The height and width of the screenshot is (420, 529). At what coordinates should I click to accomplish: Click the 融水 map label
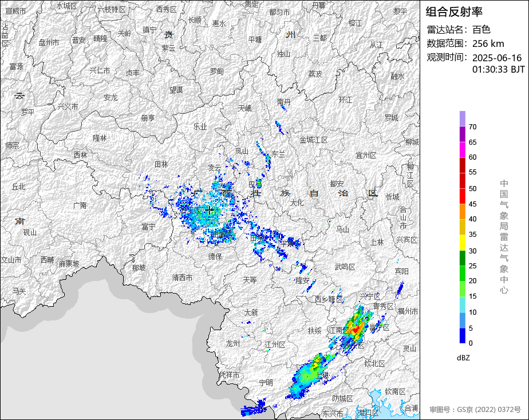tap(397, 77)
